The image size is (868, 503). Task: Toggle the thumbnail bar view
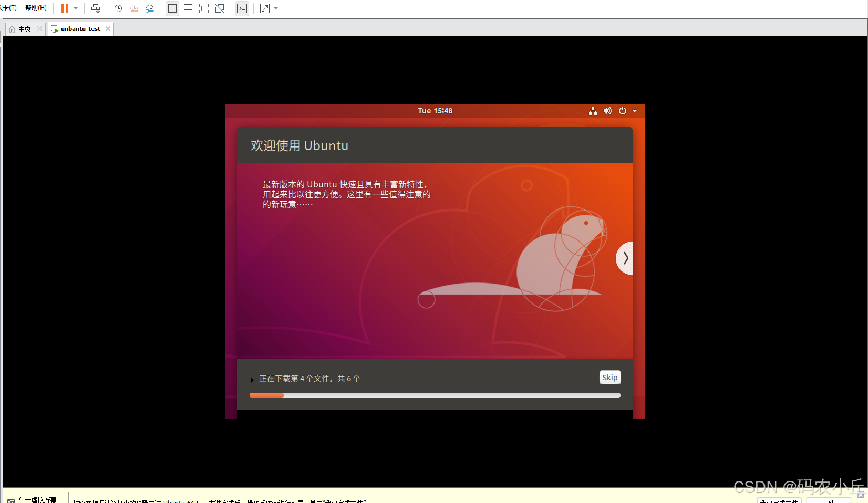(188, 8)
